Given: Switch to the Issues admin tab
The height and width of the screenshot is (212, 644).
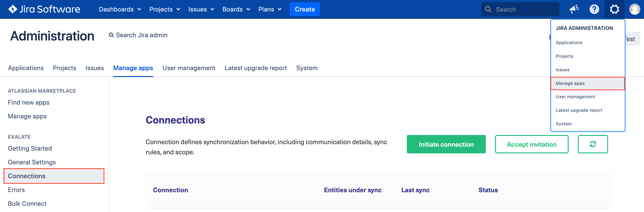Looking at the screenshot, I should coord(94,68).
